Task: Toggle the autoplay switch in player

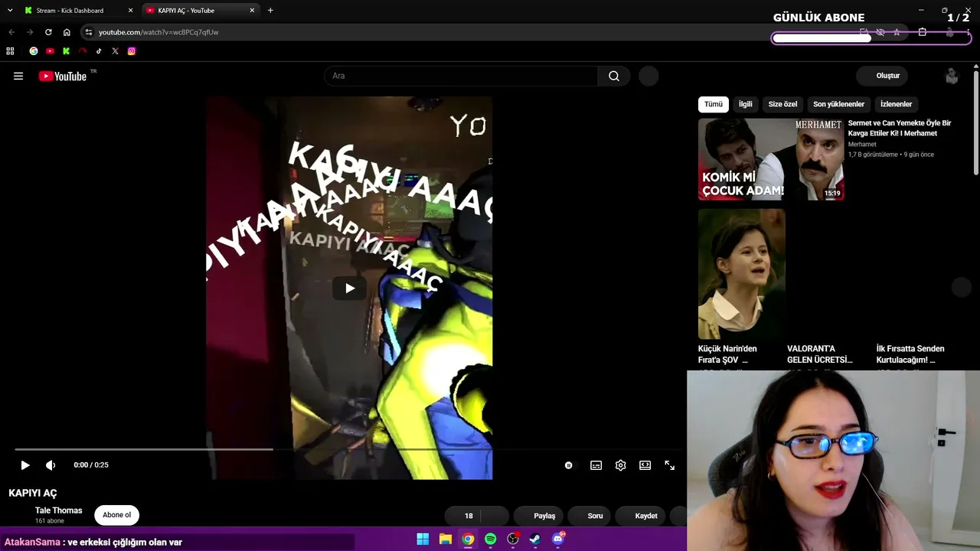Action: (x=568, y=465)
